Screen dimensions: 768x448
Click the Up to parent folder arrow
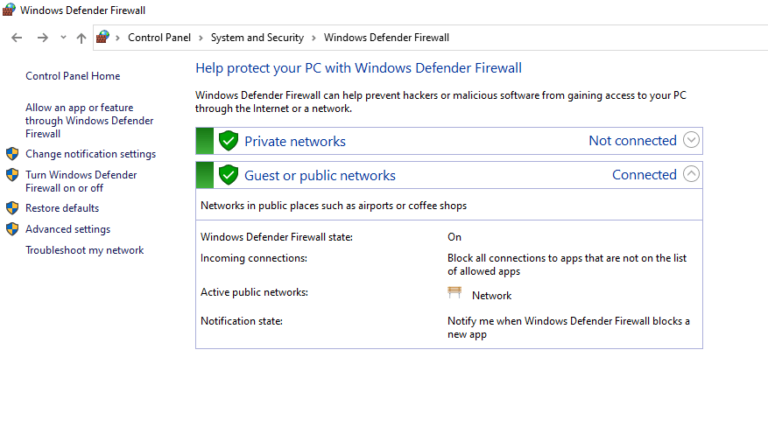click(x=81, y=38)
